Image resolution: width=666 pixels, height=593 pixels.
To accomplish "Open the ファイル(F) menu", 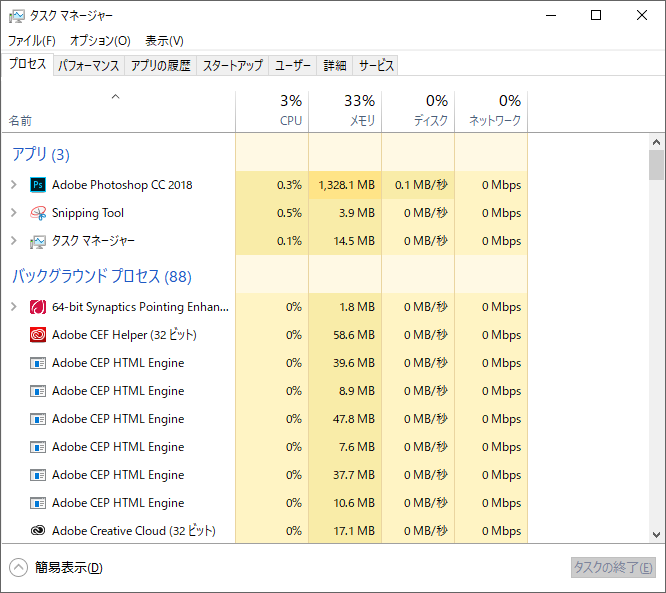I will click(32, 41).
